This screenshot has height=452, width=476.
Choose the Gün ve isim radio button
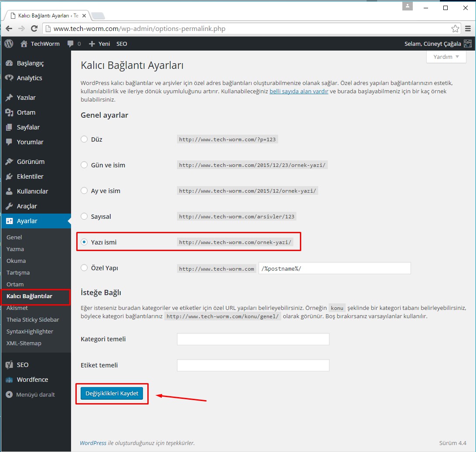(84, 165)
